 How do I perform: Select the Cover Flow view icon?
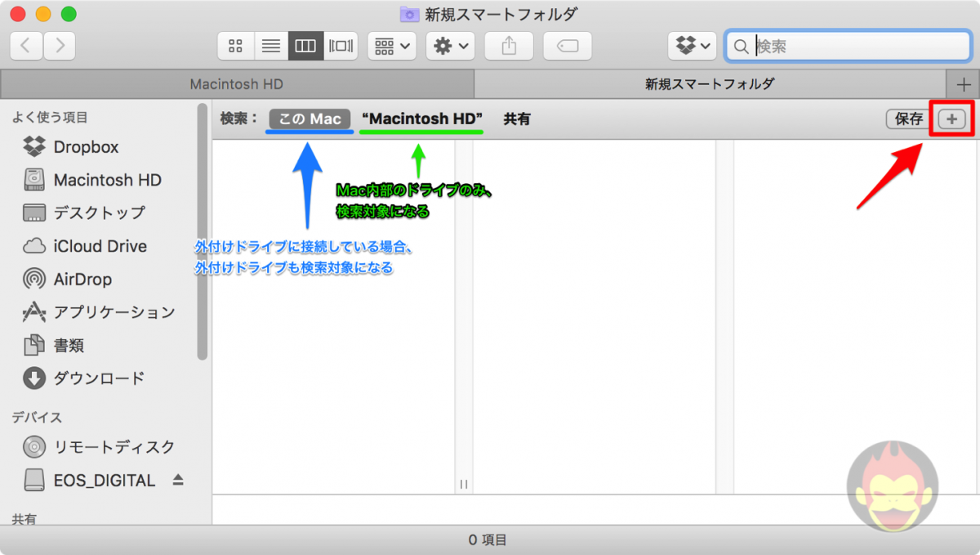341,46
